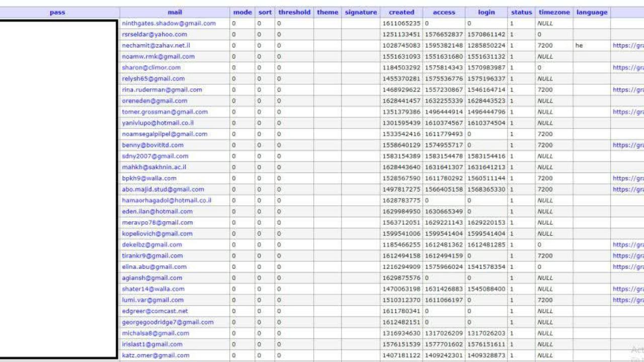The image size is (644, 362).
Task: Click the access value 1551631680
Action: [x=444, y=56]
